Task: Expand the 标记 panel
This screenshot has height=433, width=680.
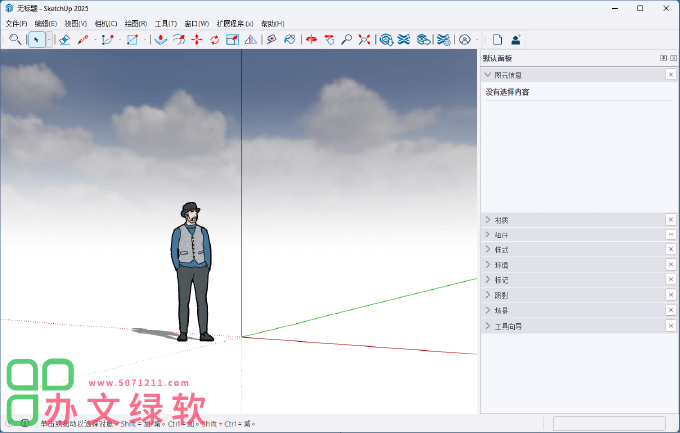Action: 488,279
